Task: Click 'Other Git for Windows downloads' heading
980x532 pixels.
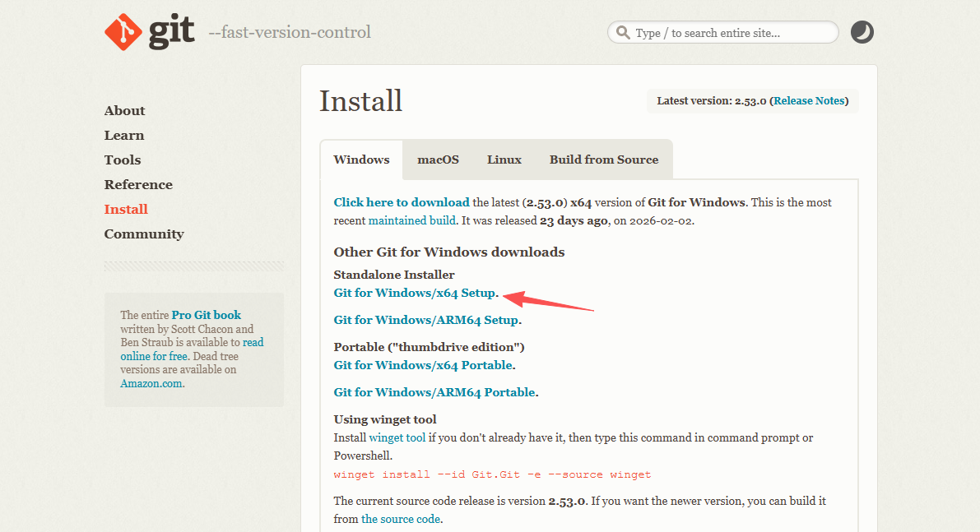Action: point(448,252)
